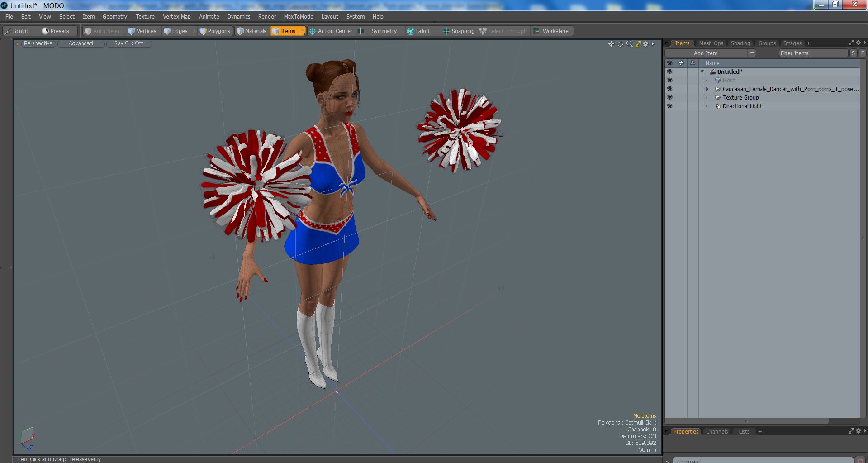Toggle visibility of the Mesh item
This screenshot has height=463, width=868.
click(669, 80)
